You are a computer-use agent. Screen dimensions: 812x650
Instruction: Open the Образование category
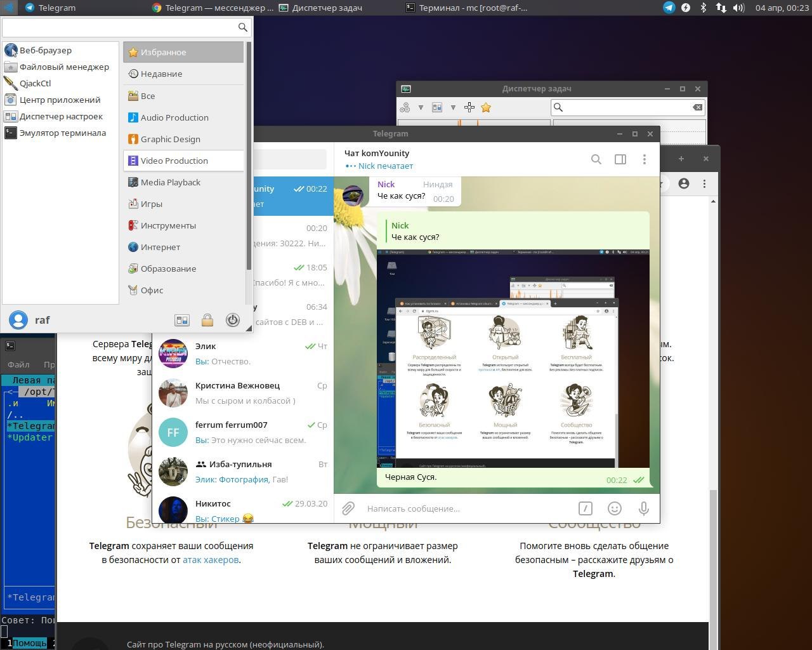point(183,269)
